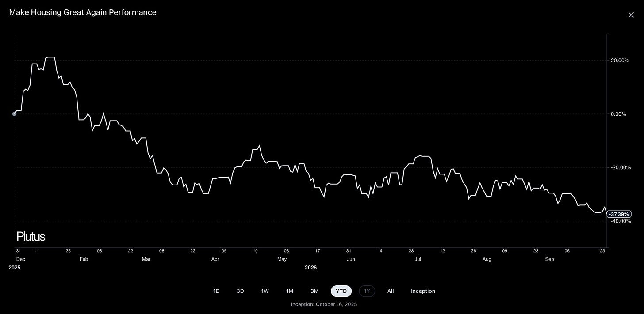Select the 1D time range

point(216,291)
